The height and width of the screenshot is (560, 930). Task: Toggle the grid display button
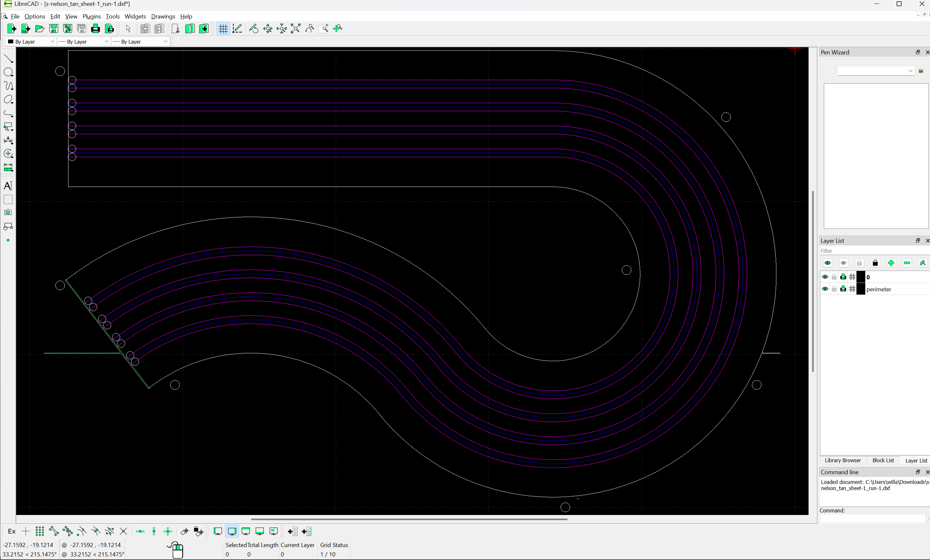coord(223,29)
